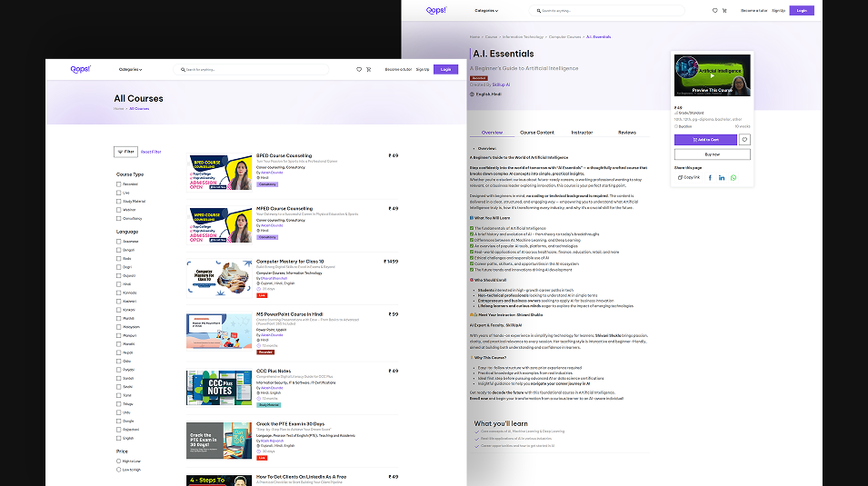Viewport: 868px width, 486px height.
Task: Play the Preview This Course video
Action: pyautogui.click(x=713, y=75)
